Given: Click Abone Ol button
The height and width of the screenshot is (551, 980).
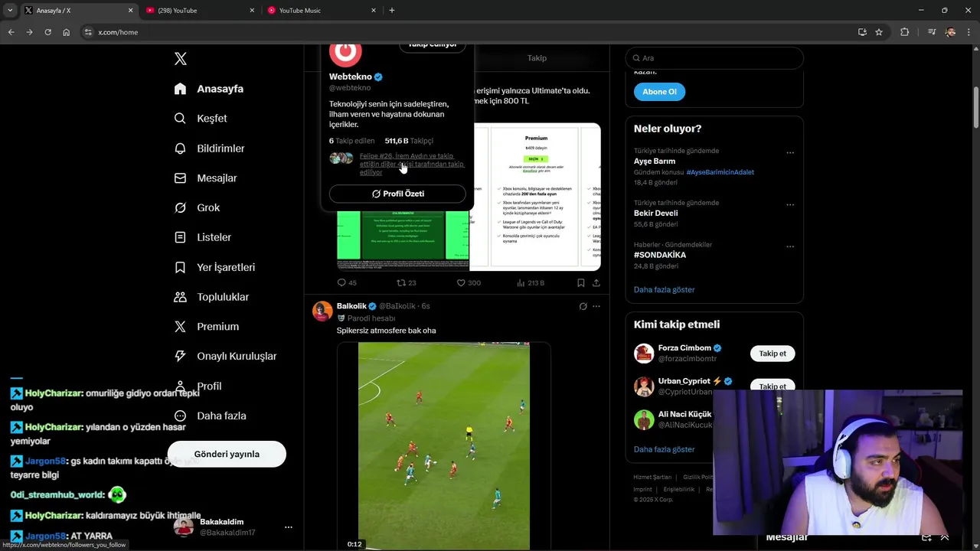Looking at the screenshot, I should pos(659,92).
